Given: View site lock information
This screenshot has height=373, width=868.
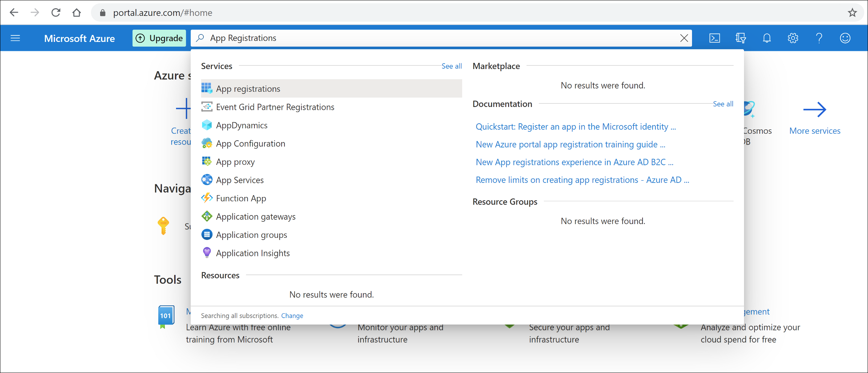Looking at the screenshot, I should point(103,13).
